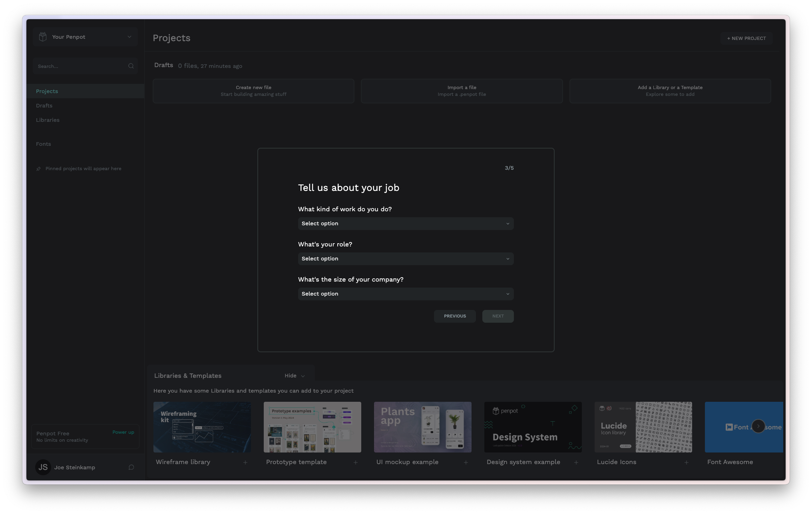Expand the Your Penpot team switcher
This screenshot has height=514, width=812.
(86, 37)
